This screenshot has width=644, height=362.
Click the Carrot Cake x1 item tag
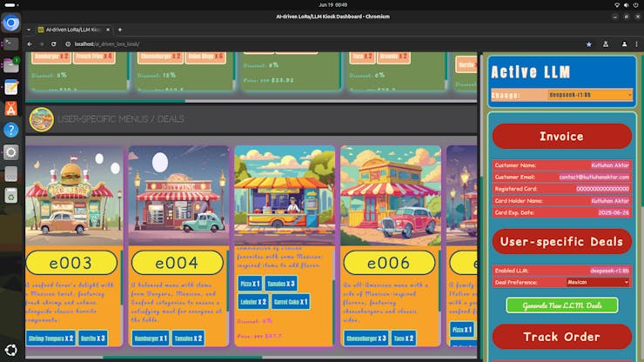point(291,302)
